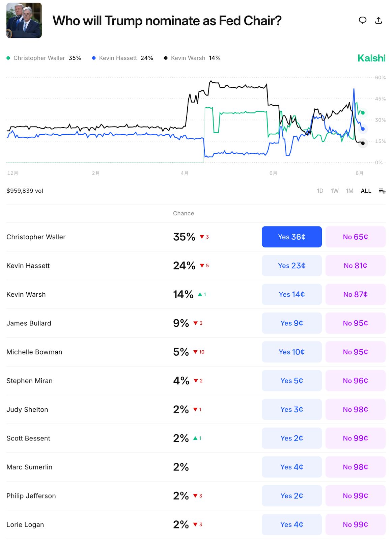The width and height of the screenshot is (392, 540).
Task: Click Yes 10¢ for Michelle Bowman
Action: coord(291,352)
